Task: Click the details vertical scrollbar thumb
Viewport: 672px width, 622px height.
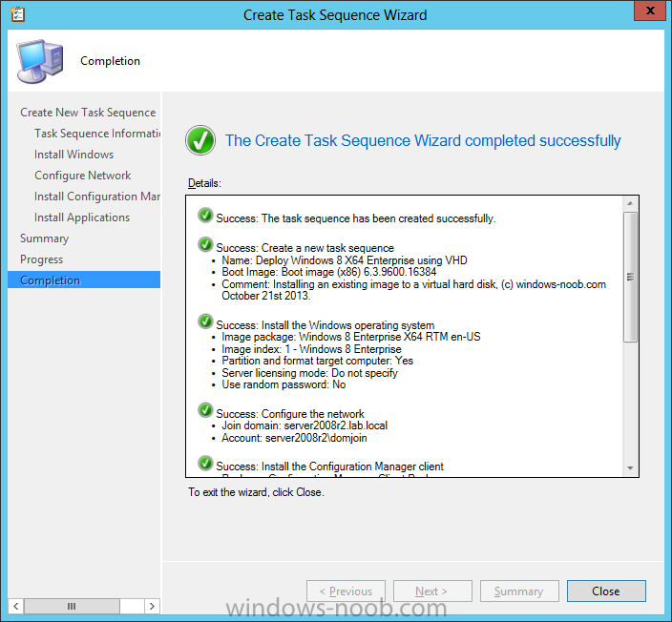Action: tap(630, 277)
